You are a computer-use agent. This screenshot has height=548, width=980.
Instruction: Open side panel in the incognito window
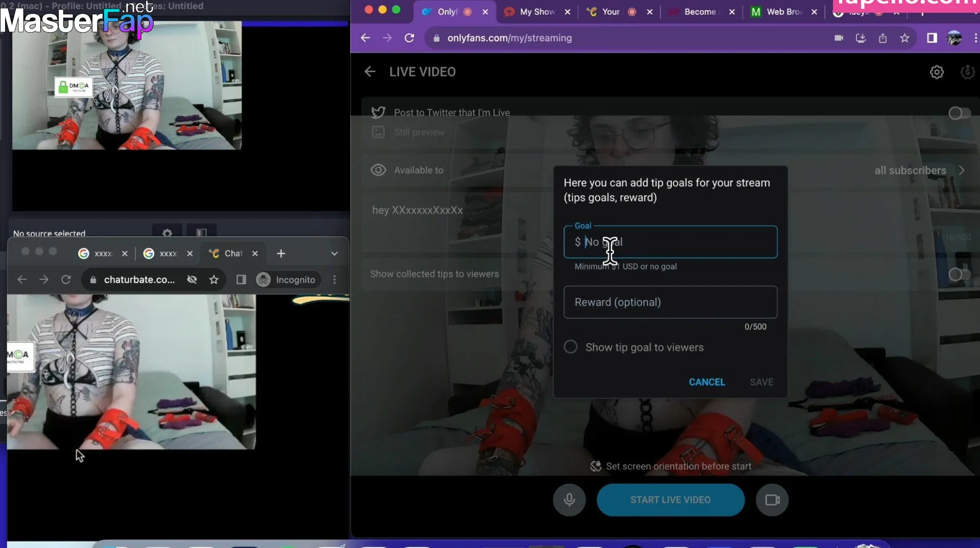tap(241, 280)
